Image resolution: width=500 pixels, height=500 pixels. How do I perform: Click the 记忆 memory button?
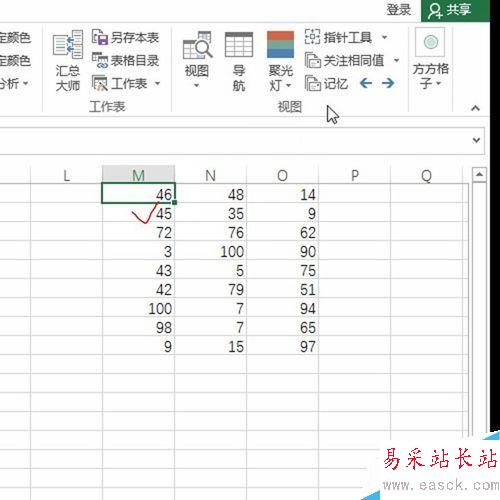(326, 83)
